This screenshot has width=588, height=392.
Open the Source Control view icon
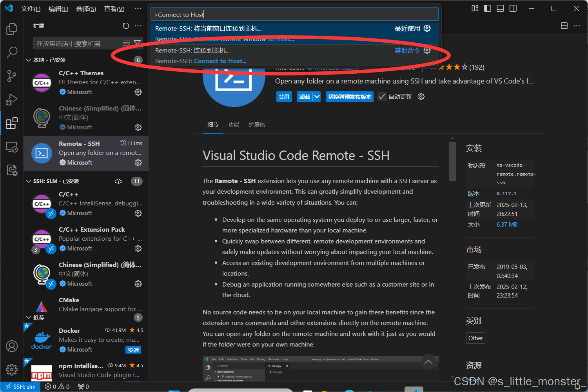12,76
